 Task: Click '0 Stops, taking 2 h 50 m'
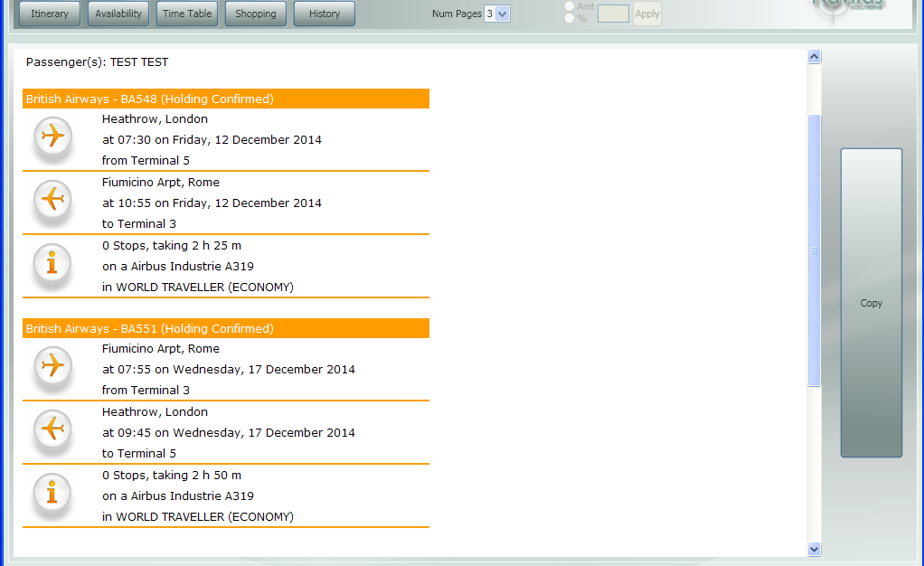coord(172,476)
